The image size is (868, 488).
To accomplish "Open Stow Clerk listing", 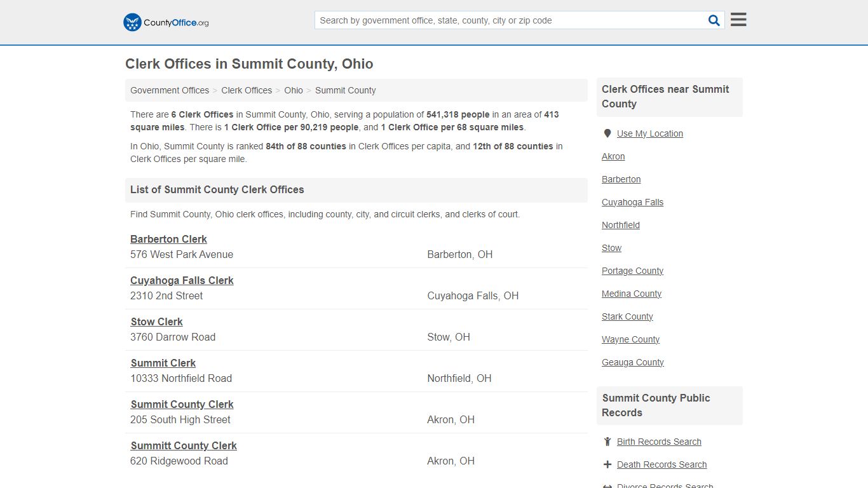I will (x=157, y=322).
